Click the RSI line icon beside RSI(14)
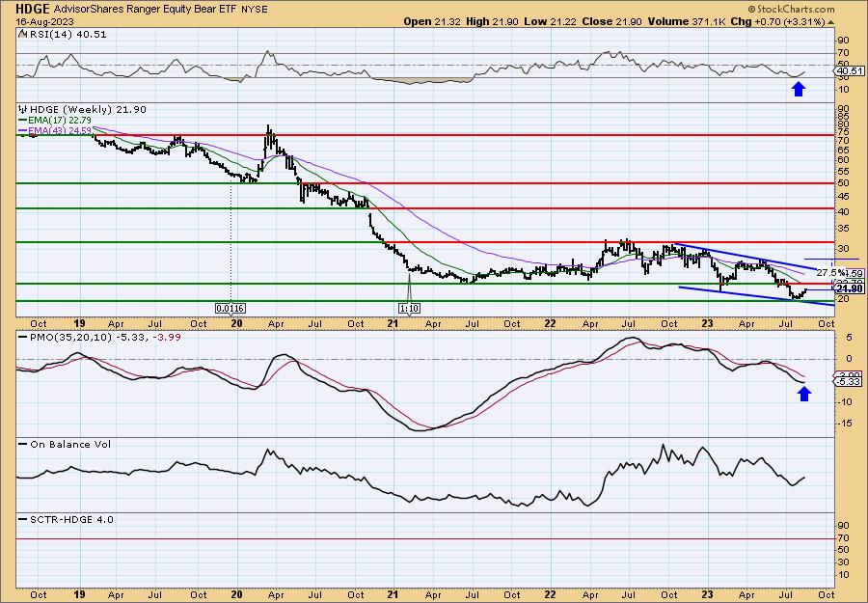The width and height of the screenshot is (868, 603). [23, 34]
